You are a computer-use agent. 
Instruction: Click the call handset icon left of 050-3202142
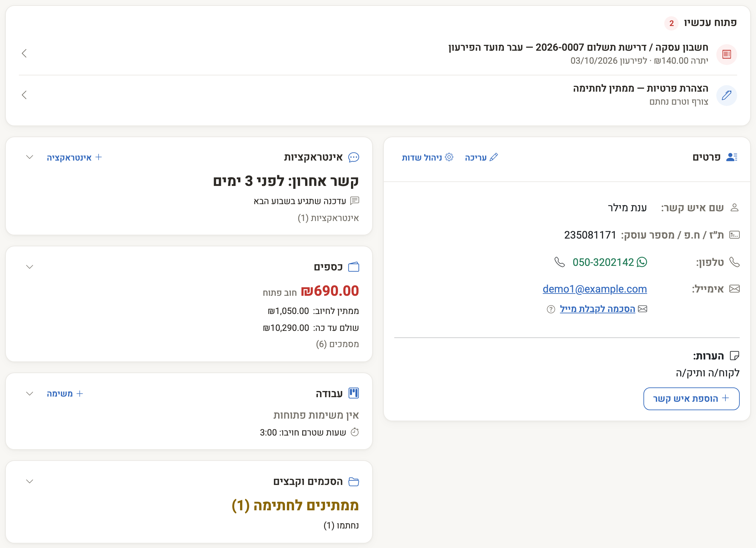tap(560, 262)
